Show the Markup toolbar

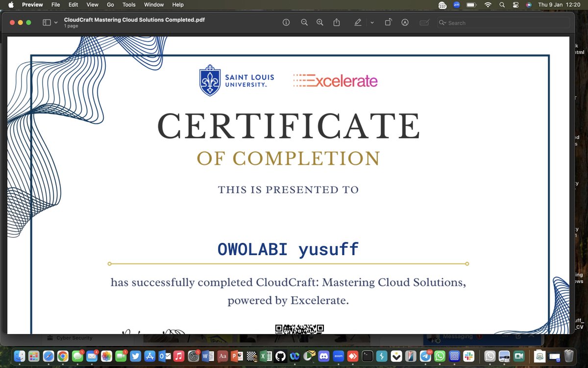(405, 23)
